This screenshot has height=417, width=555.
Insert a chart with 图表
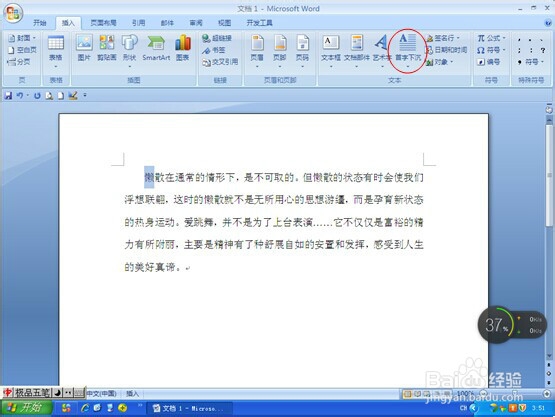(183, 48)
